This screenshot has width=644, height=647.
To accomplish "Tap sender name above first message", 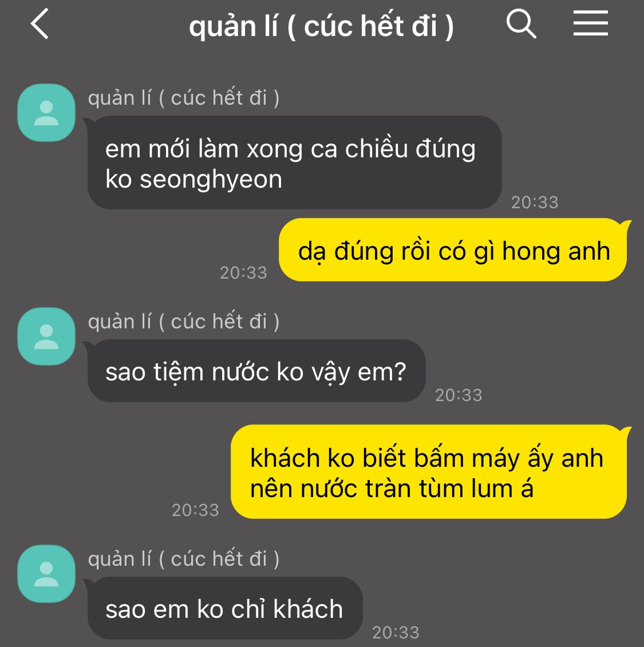I will tap(184, 98).
